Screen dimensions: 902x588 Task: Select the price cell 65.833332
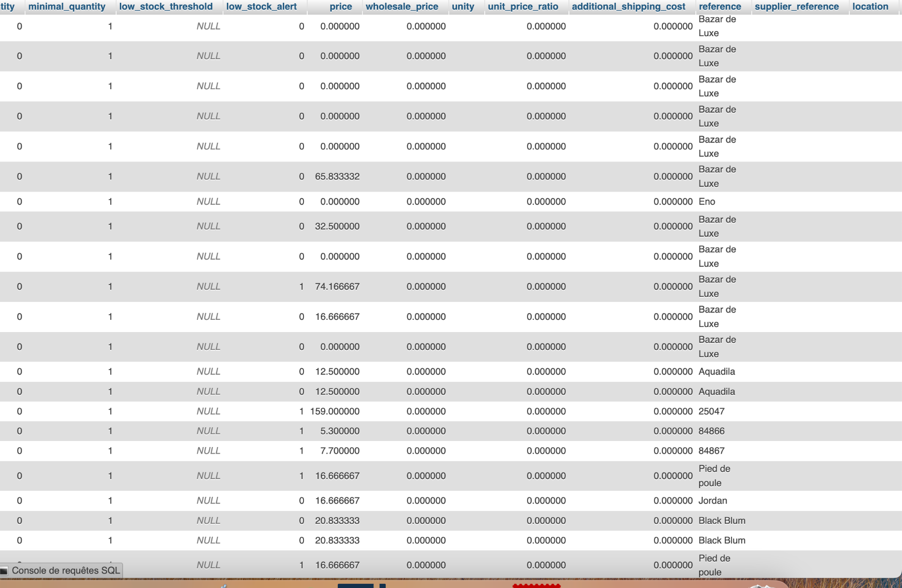337,177
